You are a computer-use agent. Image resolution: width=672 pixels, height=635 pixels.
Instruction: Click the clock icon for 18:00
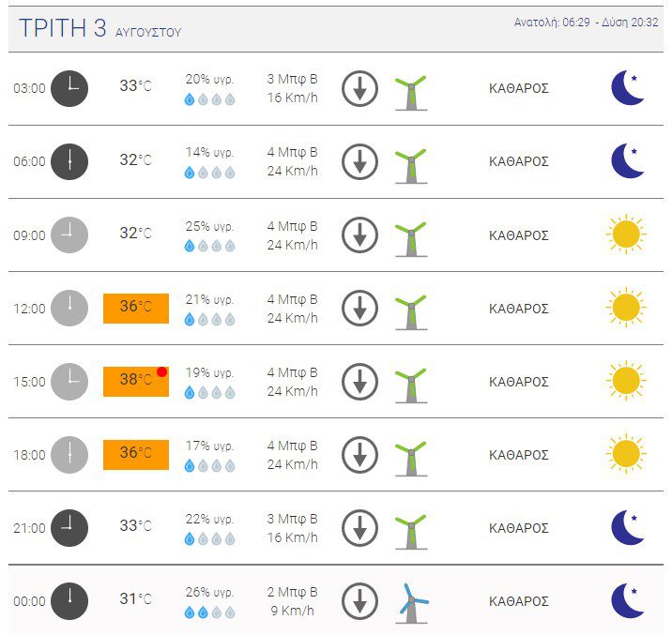coord(69,455)
